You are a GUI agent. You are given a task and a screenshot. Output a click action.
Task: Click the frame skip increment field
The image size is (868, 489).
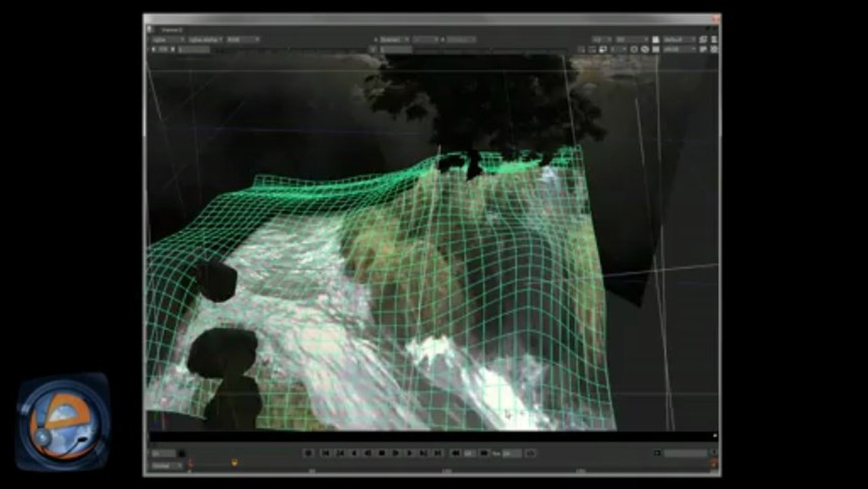point(469,453)
